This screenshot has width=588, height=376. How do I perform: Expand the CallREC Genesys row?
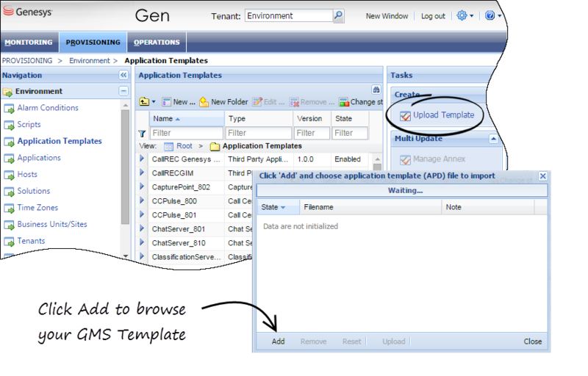tap(142, 159)
